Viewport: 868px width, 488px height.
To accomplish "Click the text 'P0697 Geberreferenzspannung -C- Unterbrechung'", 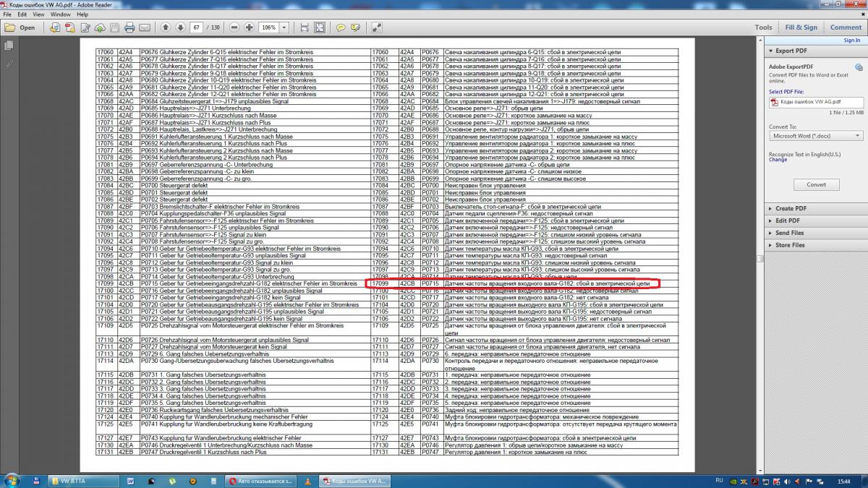I will coord(206,165).
